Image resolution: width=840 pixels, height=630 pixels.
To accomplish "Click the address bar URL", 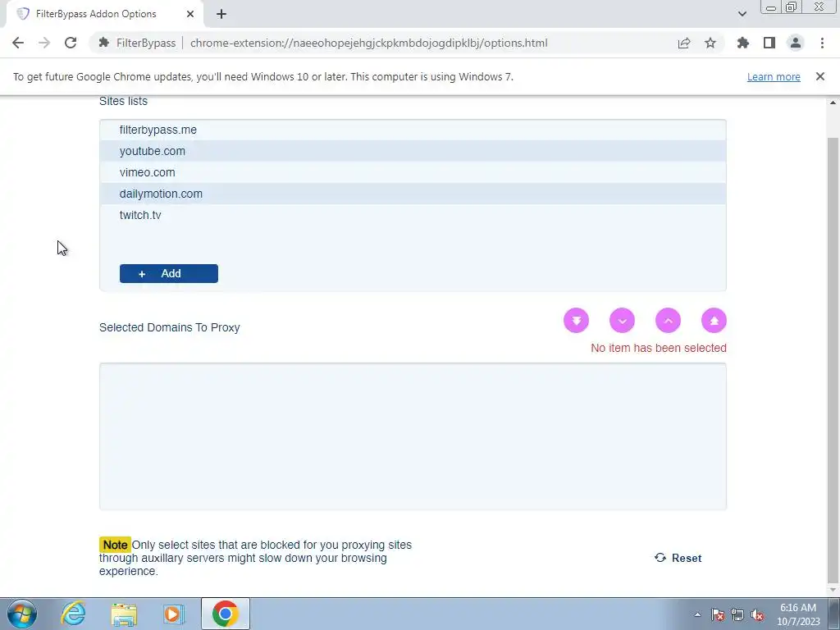I will 368,43.
